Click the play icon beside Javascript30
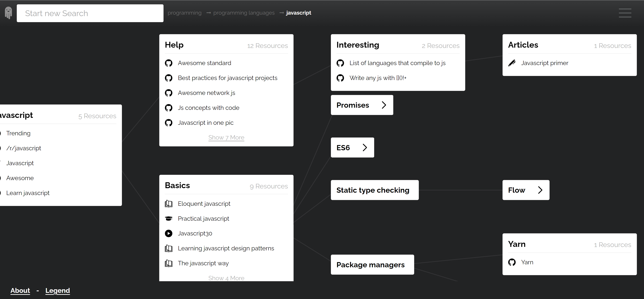The width and height of the screenshot is (644, 299). point(169,233)
